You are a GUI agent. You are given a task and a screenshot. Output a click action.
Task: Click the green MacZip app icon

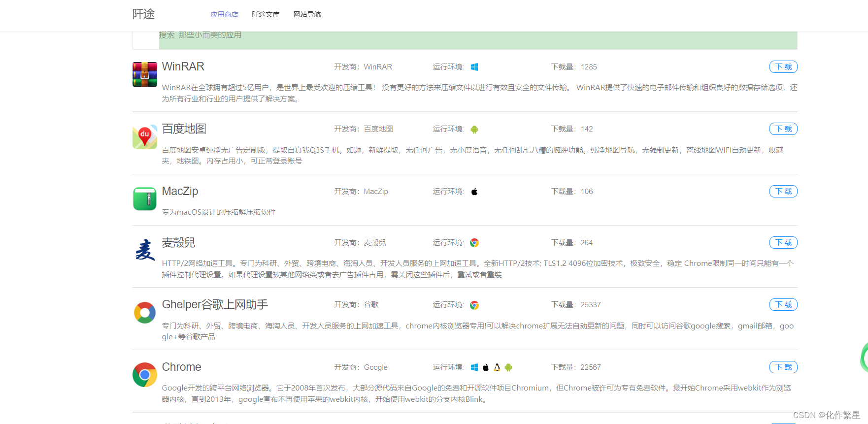(x=145, y=199)
